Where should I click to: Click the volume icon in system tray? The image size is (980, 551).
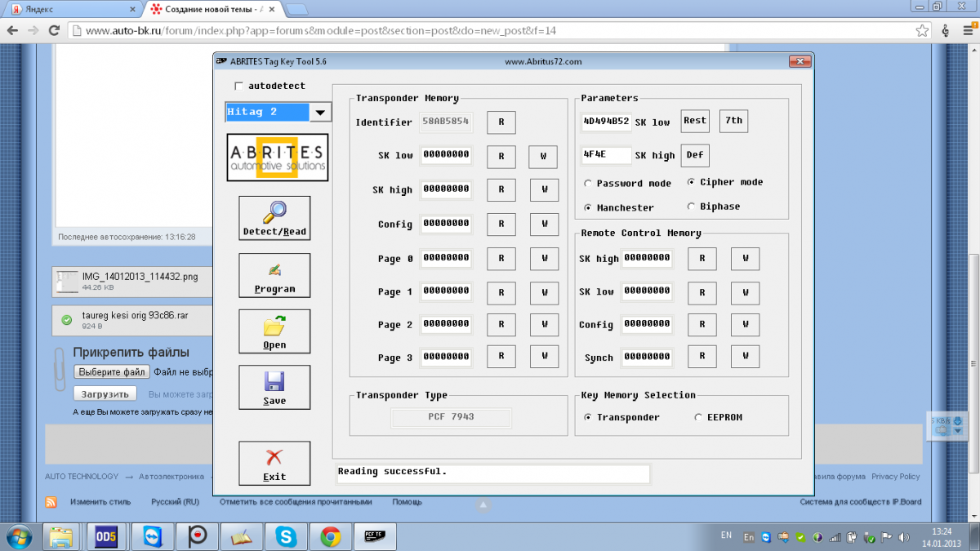(903, 537)
